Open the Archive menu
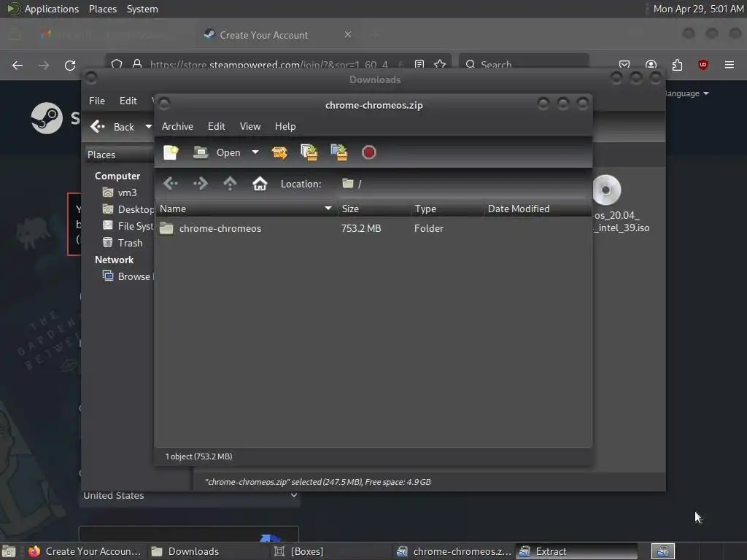Image resolution: width=747 pixels, height=560 pixels. (x=177, y=126)
